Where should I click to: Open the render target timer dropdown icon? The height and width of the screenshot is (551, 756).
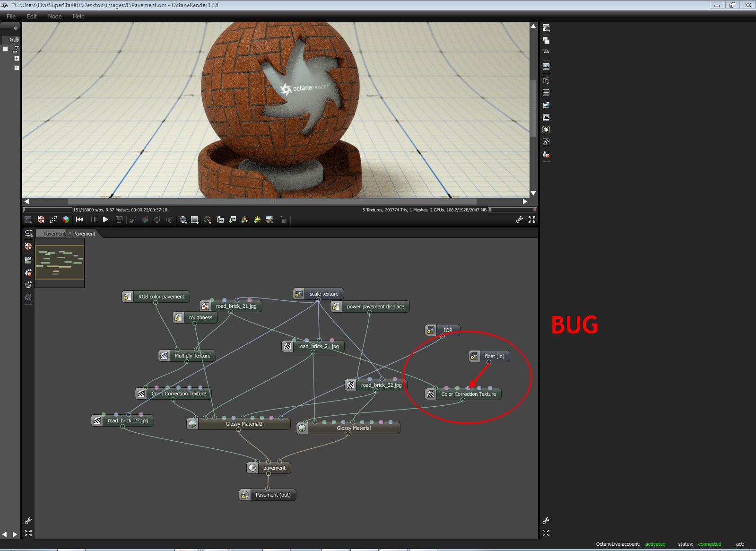[x=546, y=28]
